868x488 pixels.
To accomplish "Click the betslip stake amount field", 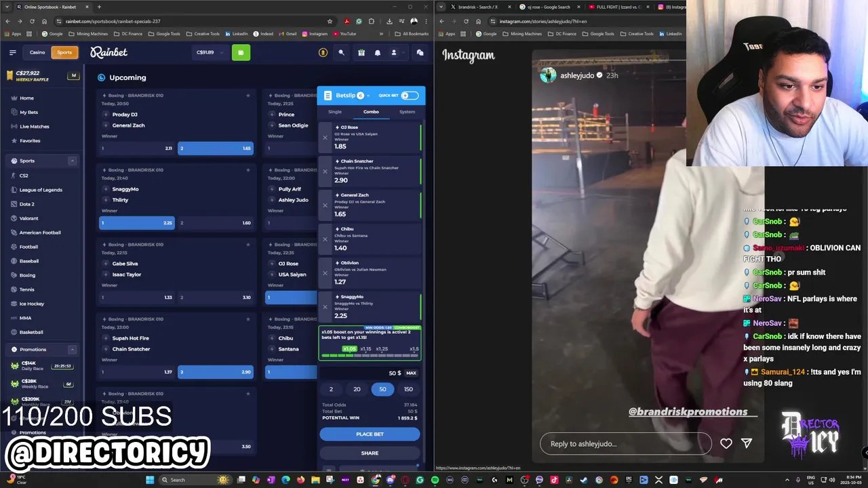I will pyautogui.click(x=361, y=373).
